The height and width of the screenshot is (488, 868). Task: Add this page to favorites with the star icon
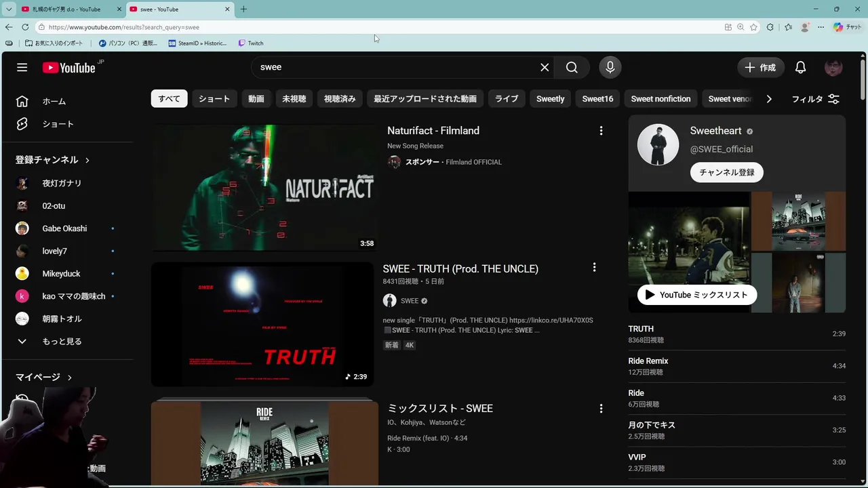(753, 27)
